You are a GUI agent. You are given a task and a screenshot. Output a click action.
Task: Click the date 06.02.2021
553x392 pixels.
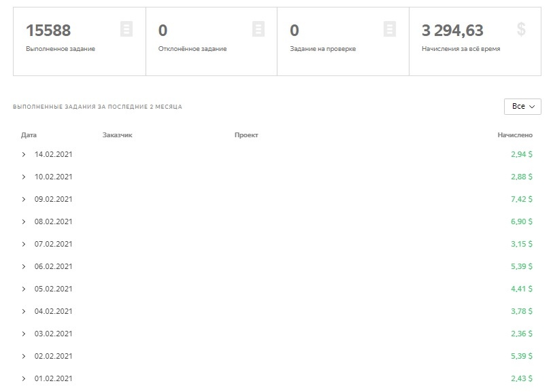53,266
